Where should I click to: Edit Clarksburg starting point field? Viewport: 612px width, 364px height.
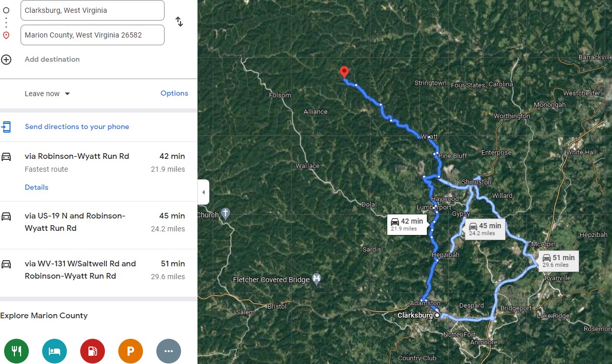[93, 10]
